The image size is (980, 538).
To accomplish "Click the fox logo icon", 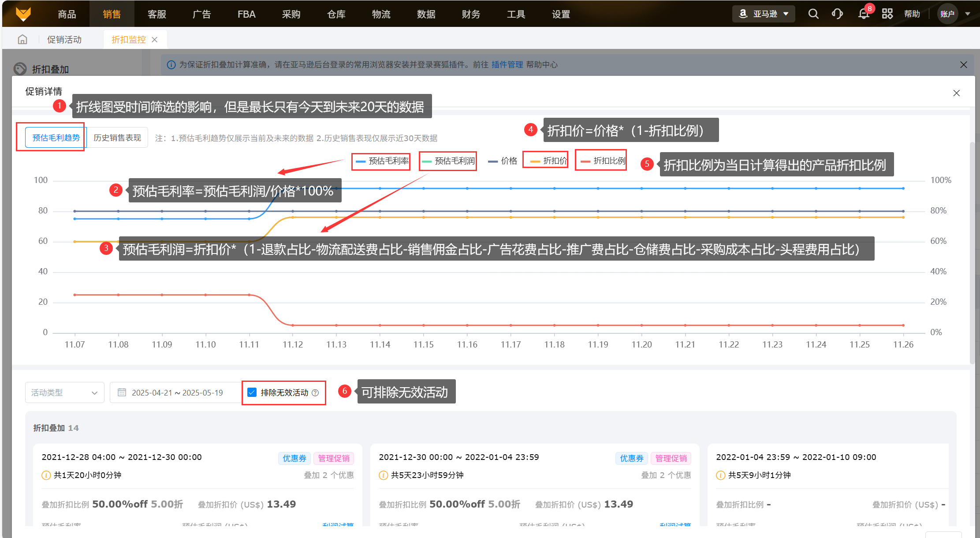I will tap(23, 14).
